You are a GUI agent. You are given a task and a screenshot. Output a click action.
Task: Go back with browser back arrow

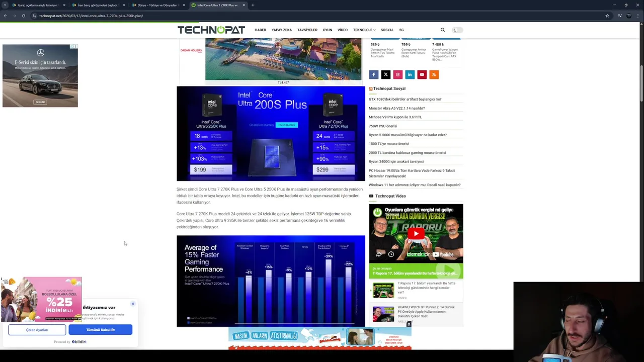pos(5,16)
